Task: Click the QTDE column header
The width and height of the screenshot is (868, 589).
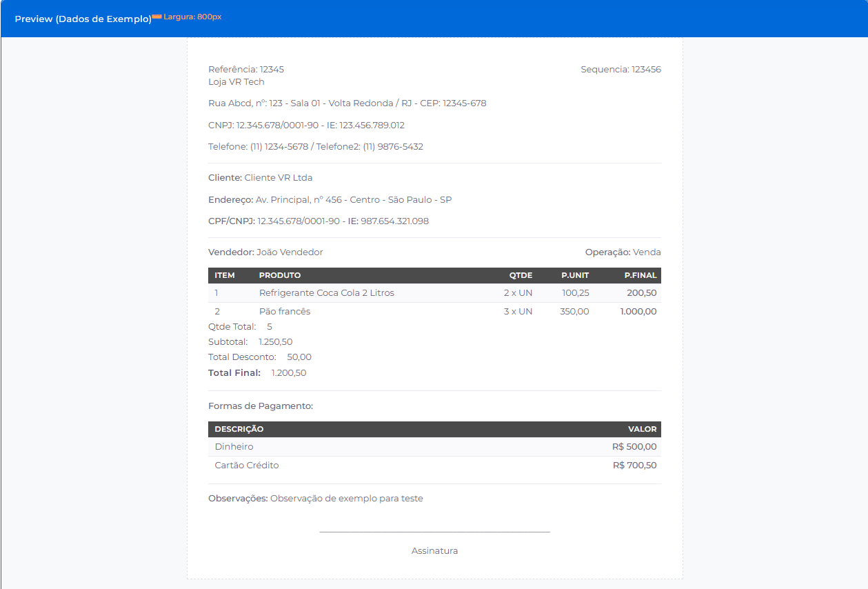Action: (x=521, y=275)
